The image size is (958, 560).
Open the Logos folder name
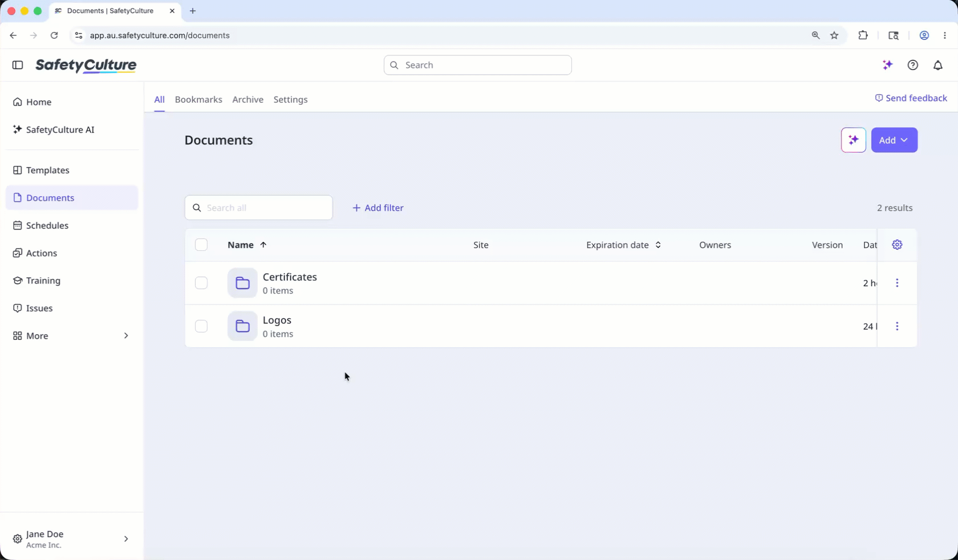click(277, 320)
